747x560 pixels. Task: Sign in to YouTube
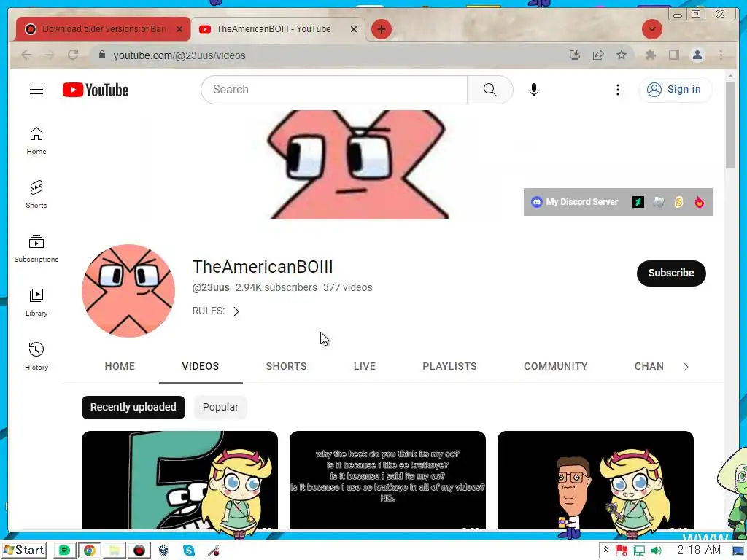click(675, 90)
